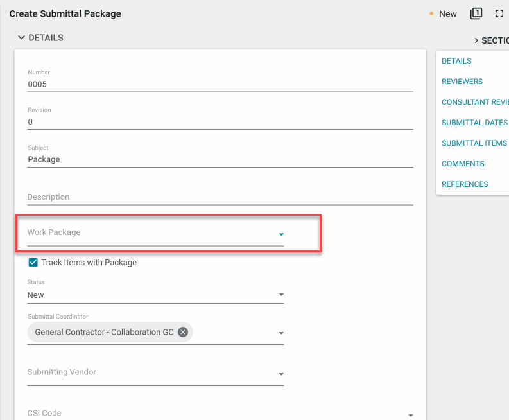Jump to COMMENTS section
Viewport: 509px width, 420px height.
(x=463, y=164)
